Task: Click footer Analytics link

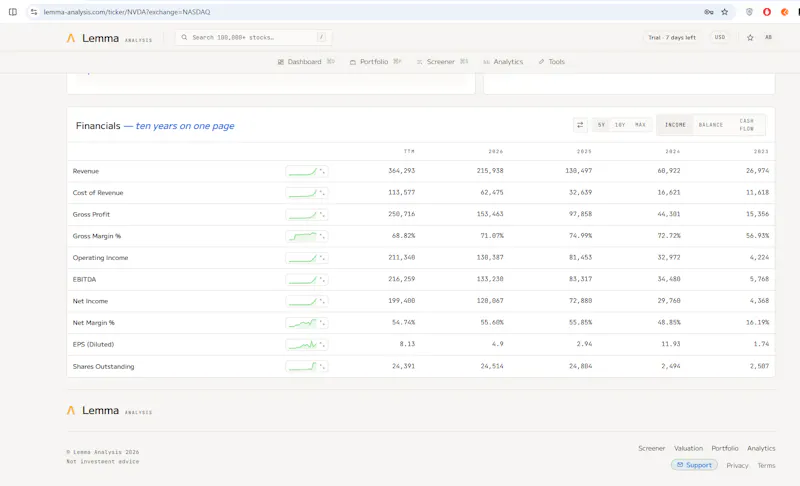Action: (761, 448)
